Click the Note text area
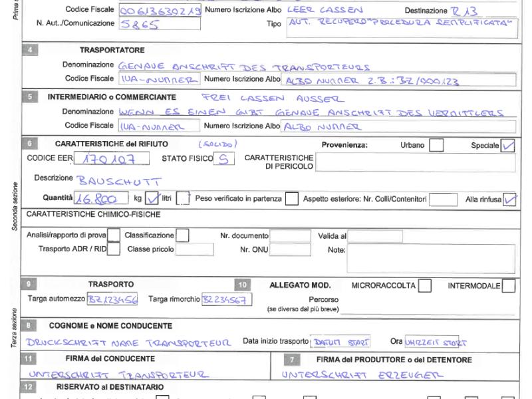The width and height of the screenshot is (532, 399). (x=430, y=258)
